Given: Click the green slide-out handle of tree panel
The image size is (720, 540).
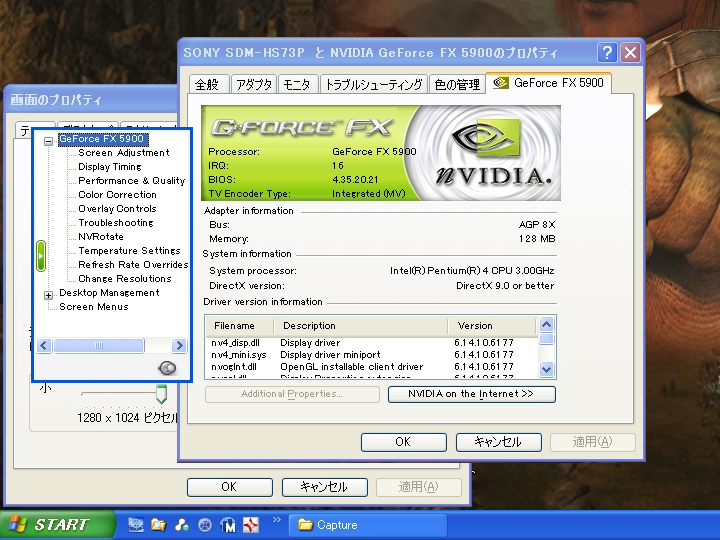Looking at the screenshot, I should 41,255.
